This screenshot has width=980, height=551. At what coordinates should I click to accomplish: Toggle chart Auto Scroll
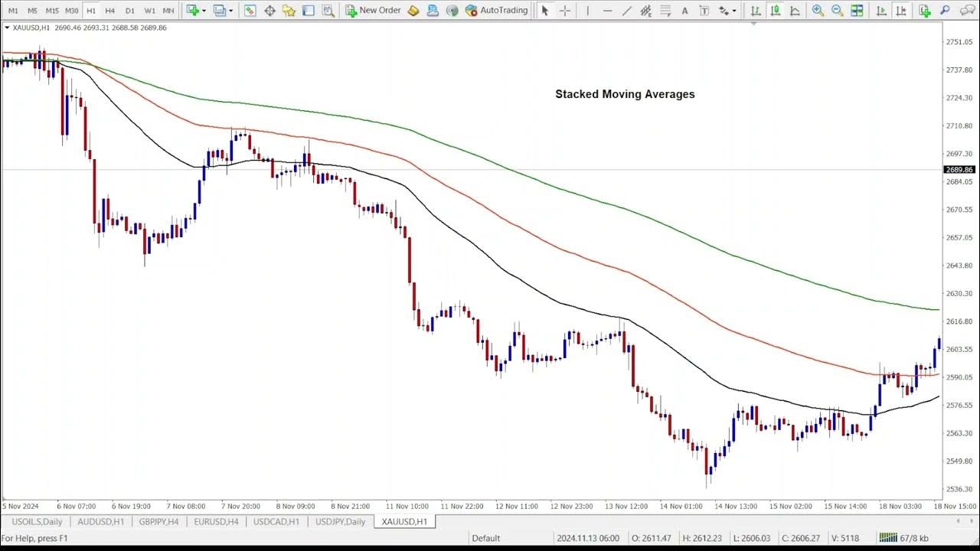pos(882,10)
